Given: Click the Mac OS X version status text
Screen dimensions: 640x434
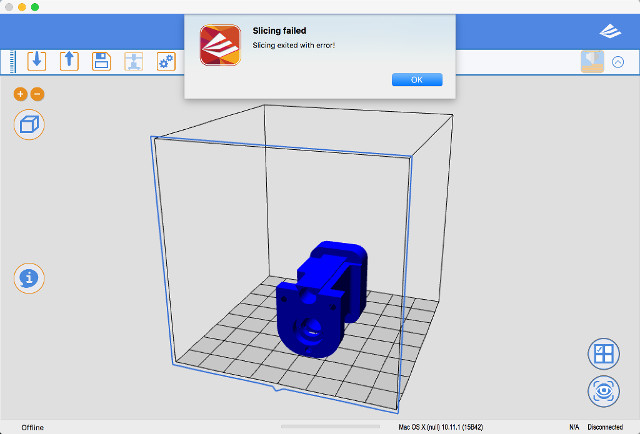Looking at the screenshot, I should pyautogui.click(x=441, y=427).
